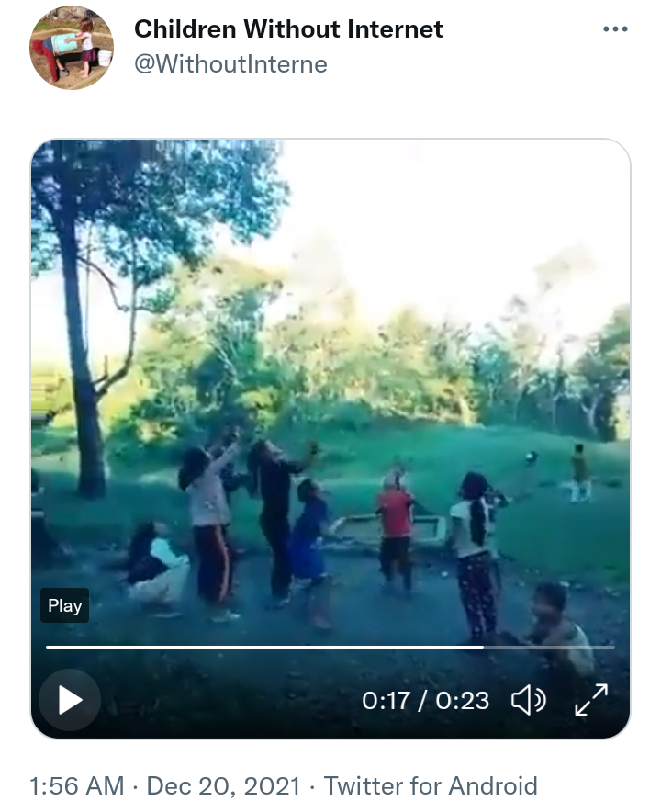
Task: Open fullscreen with the diagonal arrows icon
Action: (x=591, y=700)
